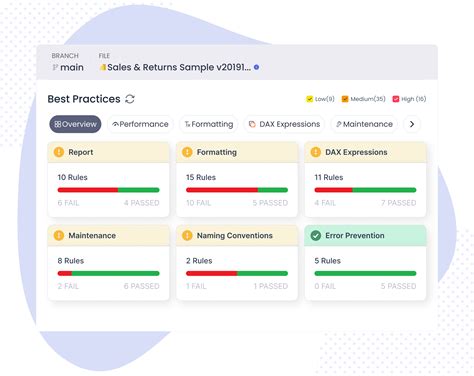Open the Naming Conventions card
Screen dimensions: 474x376
pyautogui.click(x=237, y=263)
